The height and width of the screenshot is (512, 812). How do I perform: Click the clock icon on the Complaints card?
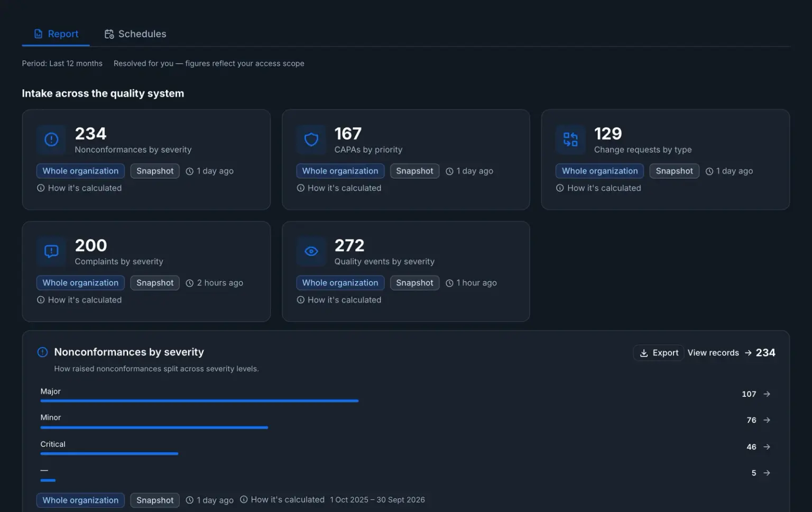[x=190, y=283]
